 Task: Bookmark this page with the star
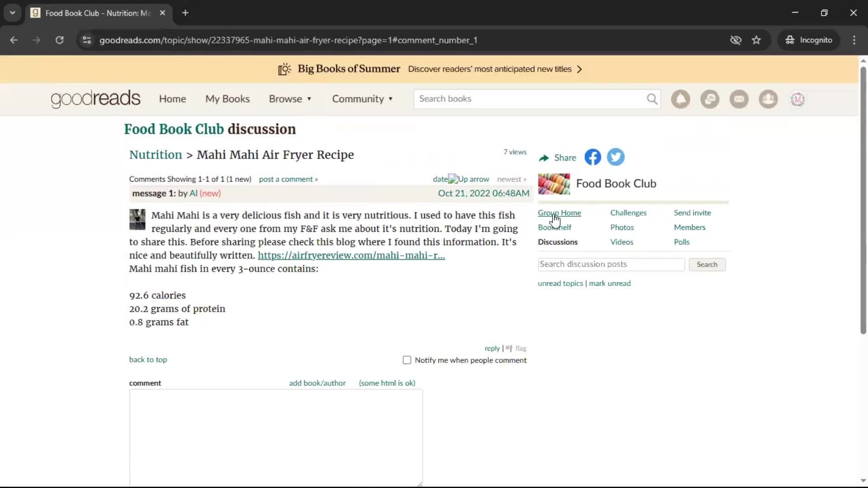click(x=756, y=40)
